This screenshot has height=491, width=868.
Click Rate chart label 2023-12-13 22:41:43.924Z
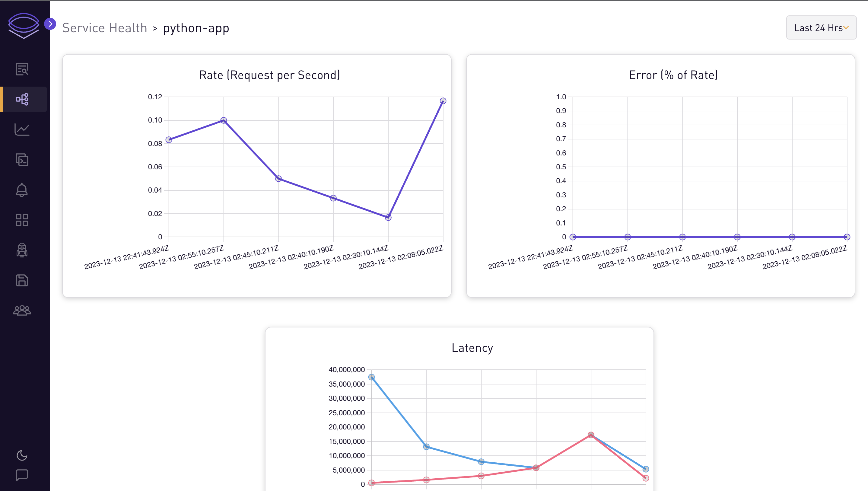pyautogui.click(x=126, y=257)
